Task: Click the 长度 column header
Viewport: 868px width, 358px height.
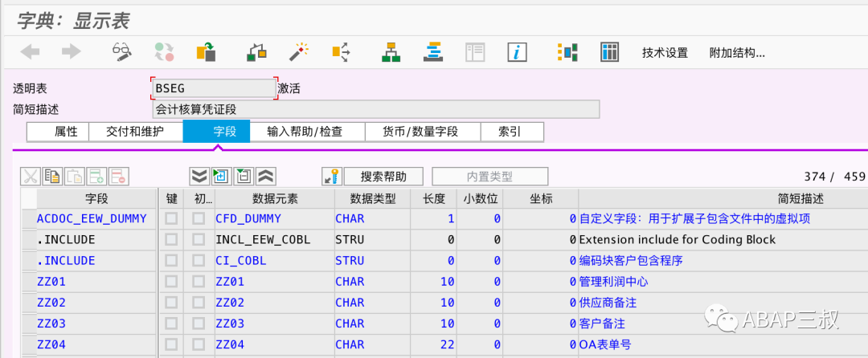Action: tap(434, 198)
